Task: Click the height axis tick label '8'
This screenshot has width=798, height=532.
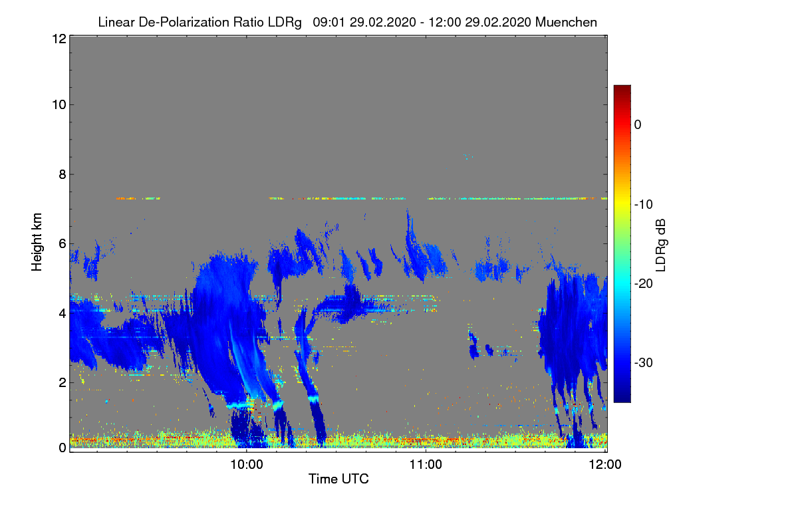Action: 62,174
